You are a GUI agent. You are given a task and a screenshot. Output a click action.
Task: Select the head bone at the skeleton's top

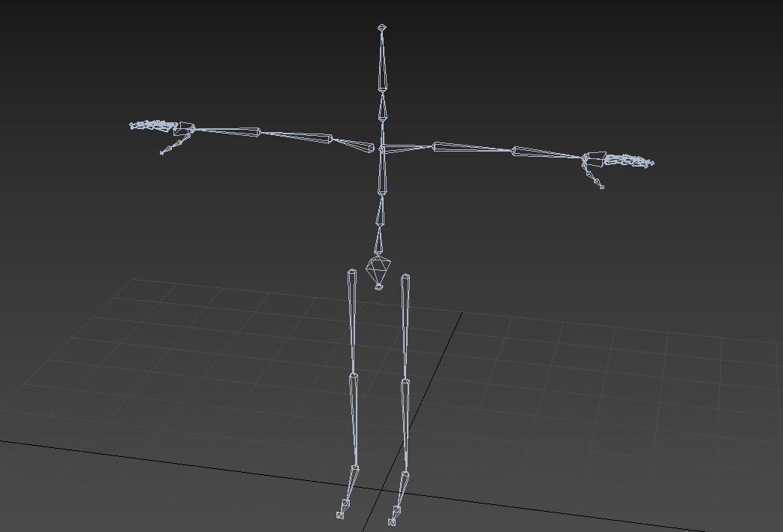[x=382, y=61]
